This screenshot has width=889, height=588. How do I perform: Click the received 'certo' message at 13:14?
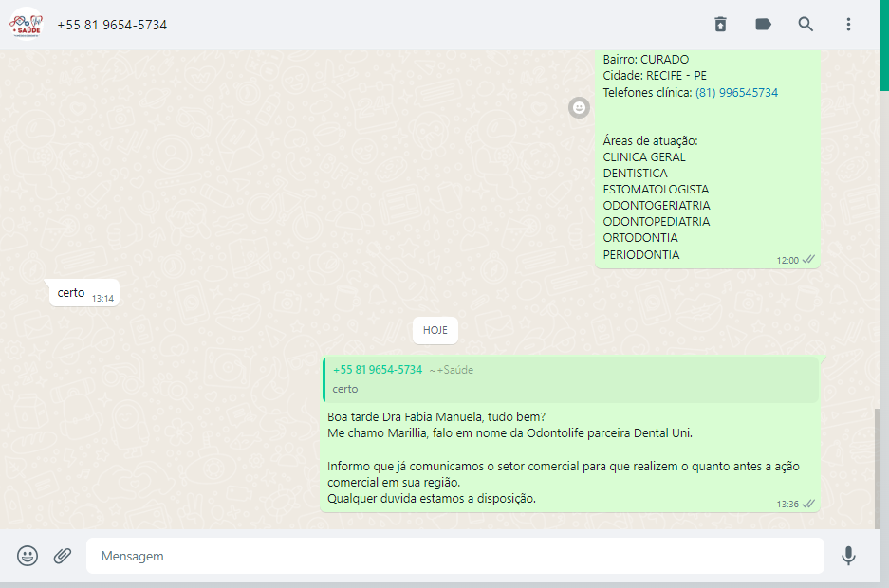pyautogui.click(x=84, y=293)
